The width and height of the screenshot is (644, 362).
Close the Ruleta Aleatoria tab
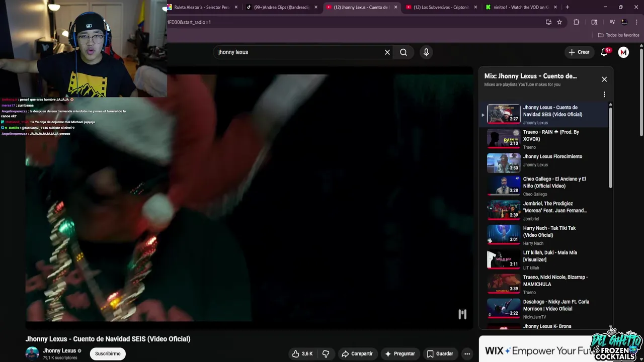coord(236,7)
